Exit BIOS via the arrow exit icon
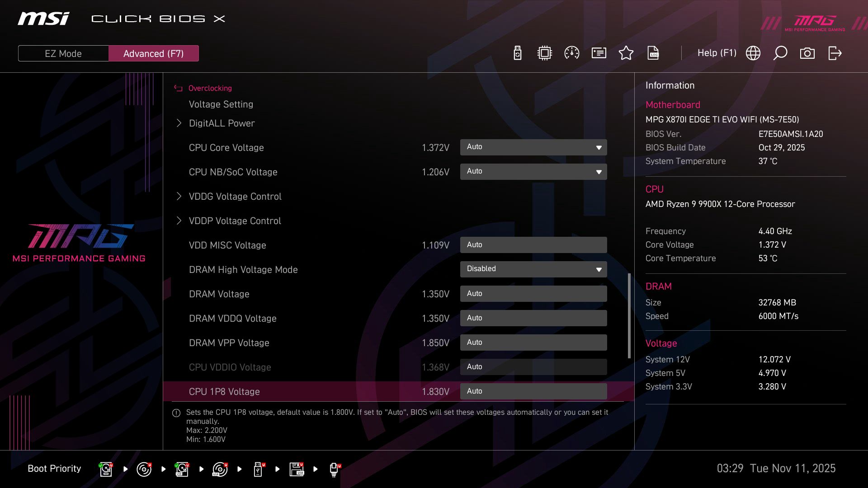The width and height of the screenshot is (868, 488). tap(834, 53)
